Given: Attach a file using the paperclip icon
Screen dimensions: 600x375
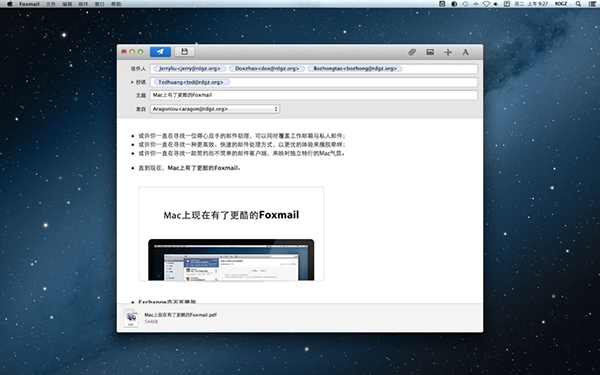Looking at the screenshot, I should point(412,52).
